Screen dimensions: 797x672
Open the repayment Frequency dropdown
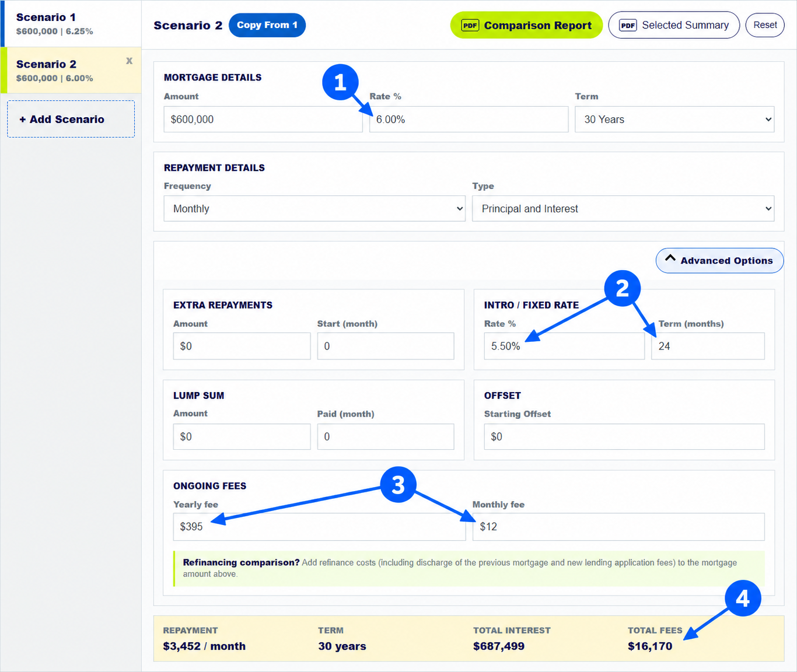(x=314, y=209)
